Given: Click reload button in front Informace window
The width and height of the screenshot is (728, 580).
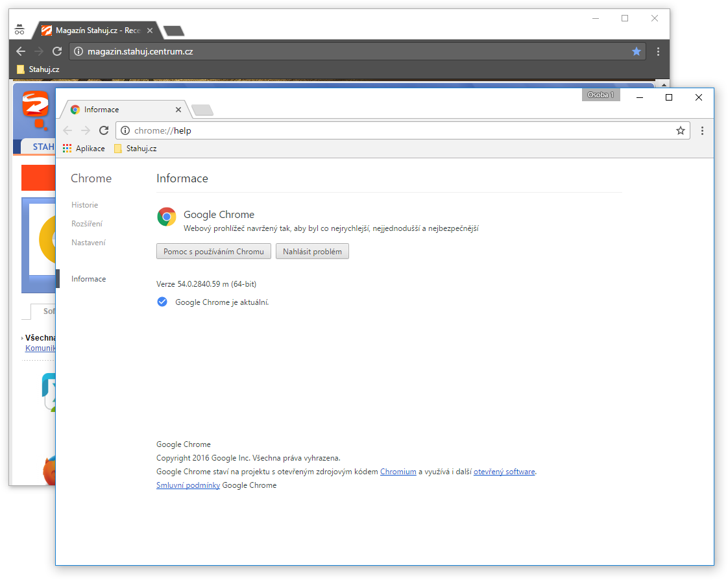Looking at the screenshot, I should coord(104,130).
